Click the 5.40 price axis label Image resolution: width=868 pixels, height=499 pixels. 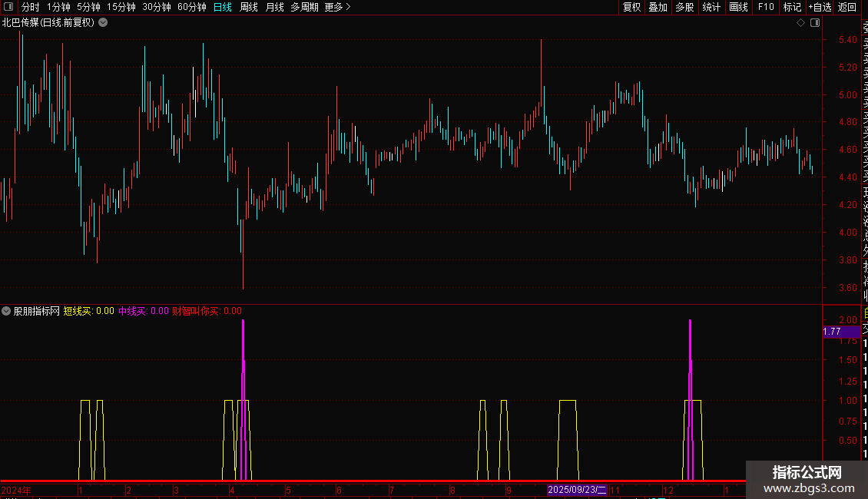click(x=847, y=40)
